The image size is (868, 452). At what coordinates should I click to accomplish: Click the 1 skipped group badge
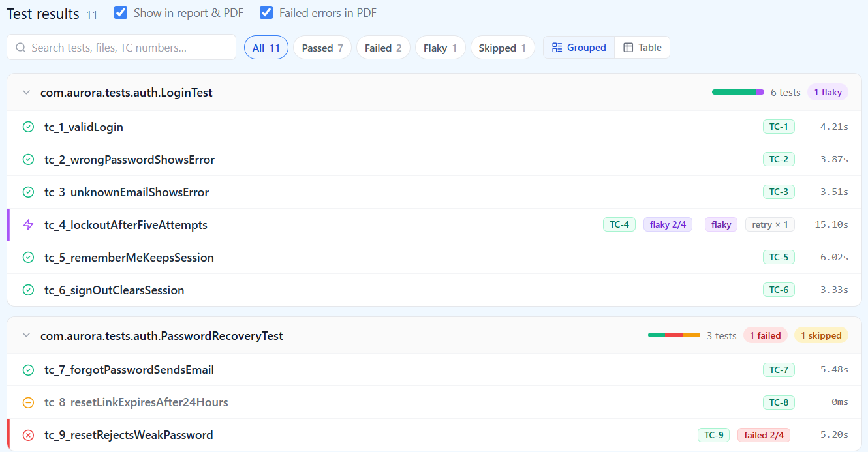821,335
